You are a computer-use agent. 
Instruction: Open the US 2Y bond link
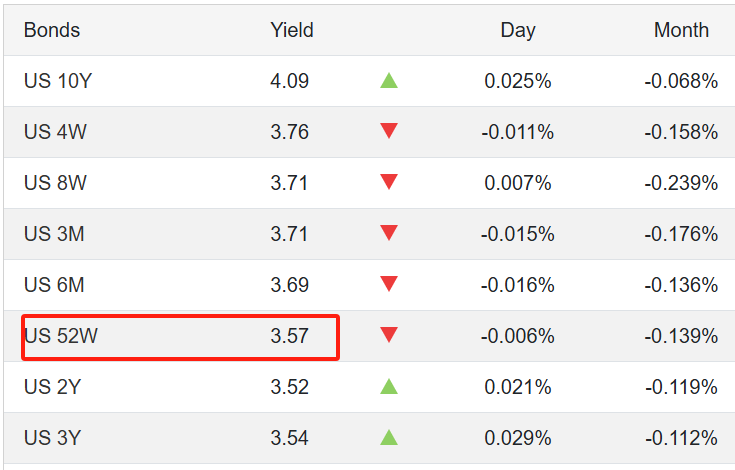53,387
